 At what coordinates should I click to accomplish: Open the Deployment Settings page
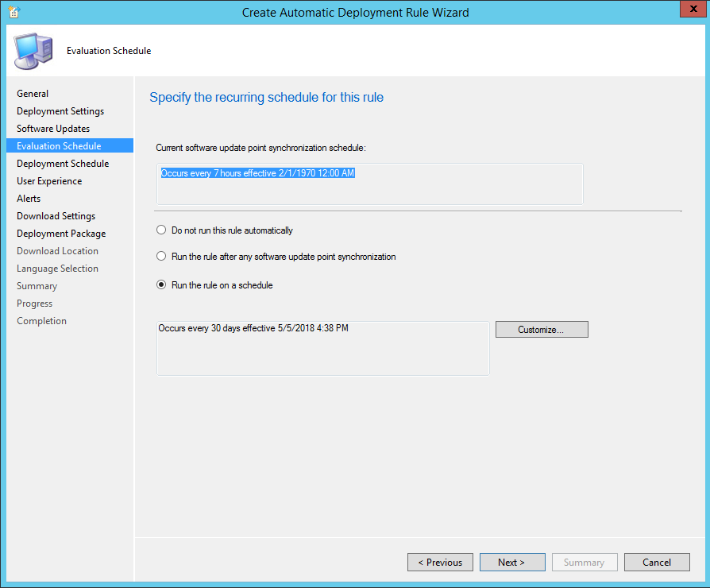coord(60,111)
